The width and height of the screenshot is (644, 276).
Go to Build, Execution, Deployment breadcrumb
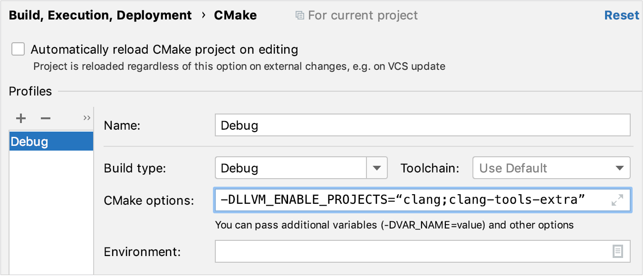pos(100,16)
